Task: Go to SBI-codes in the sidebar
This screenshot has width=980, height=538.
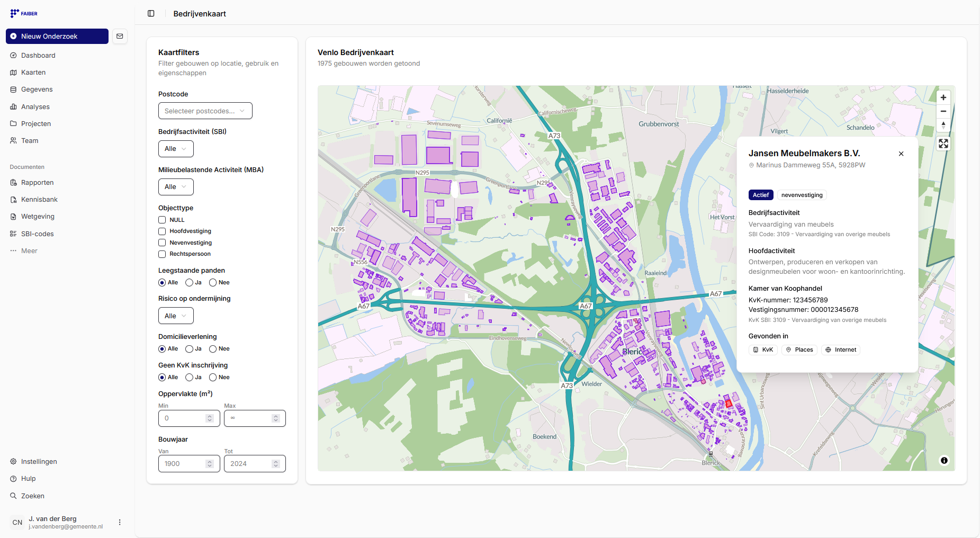Action: click(x=37, y=234)
